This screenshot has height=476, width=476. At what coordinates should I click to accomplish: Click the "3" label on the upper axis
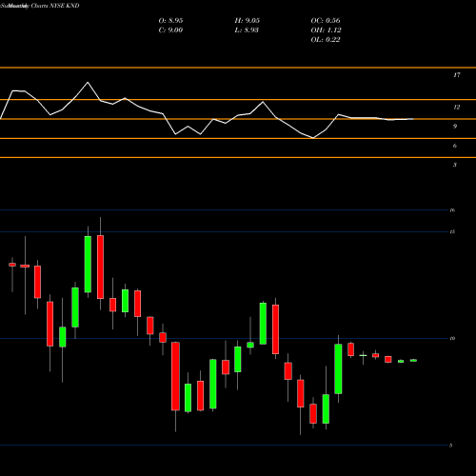pos(455,165)
